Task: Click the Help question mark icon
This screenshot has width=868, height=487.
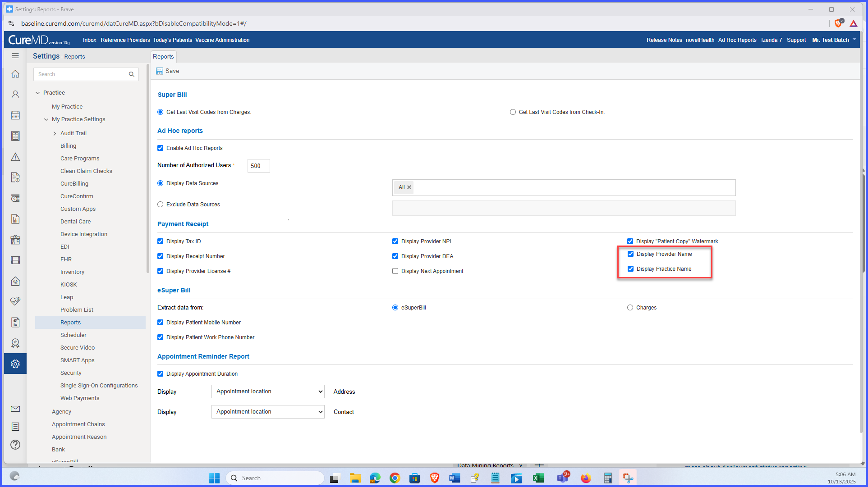Action: (x=15, y=445)
